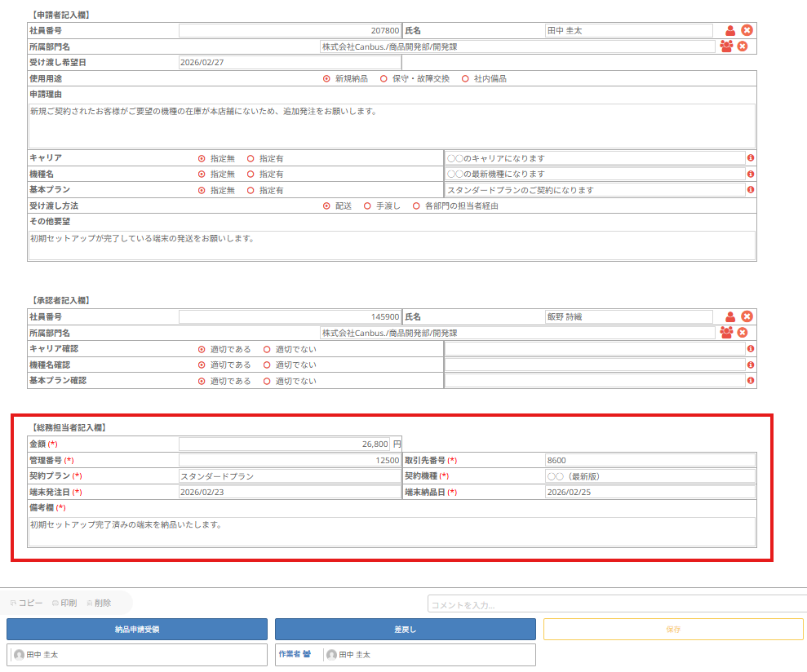The image size is (807, 672).
Task: Open the department group picker in applicant section
Action: pos(726,46)
